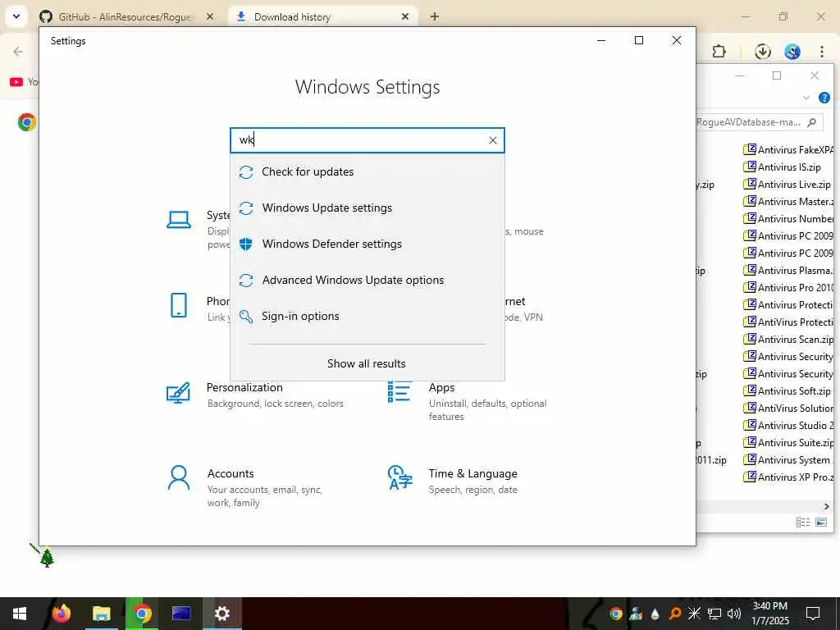Select Antivirus XP Pro file

click(x=788, y=477)
